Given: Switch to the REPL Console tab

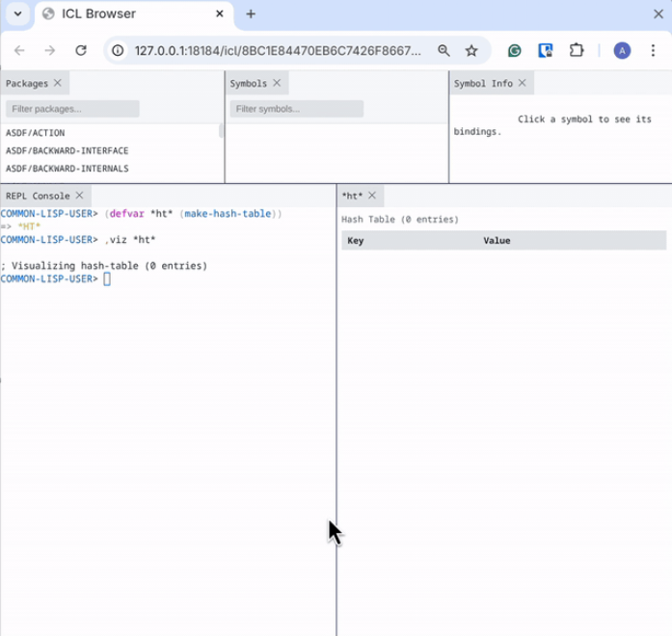Looking at the screenshot, I should coord(38,196).
